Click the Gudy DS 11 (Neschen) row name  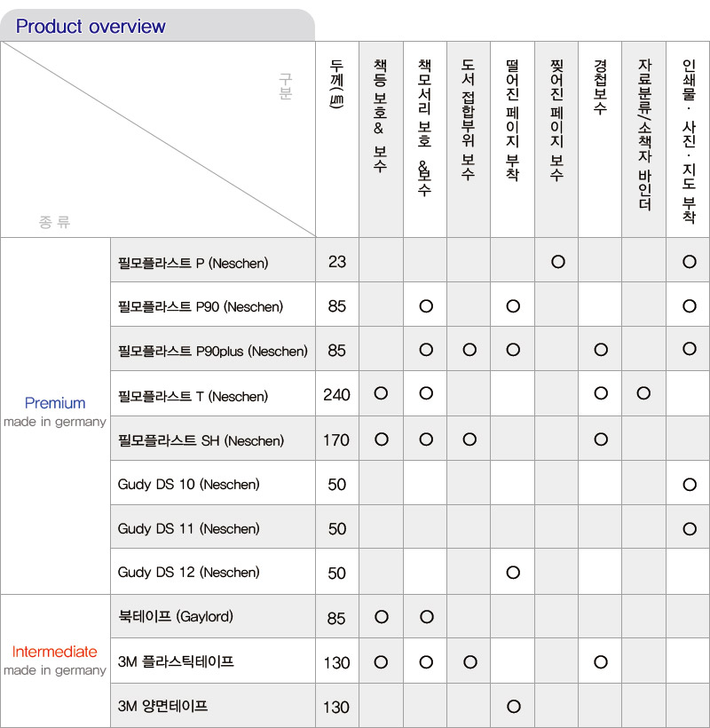click(188, 529)
